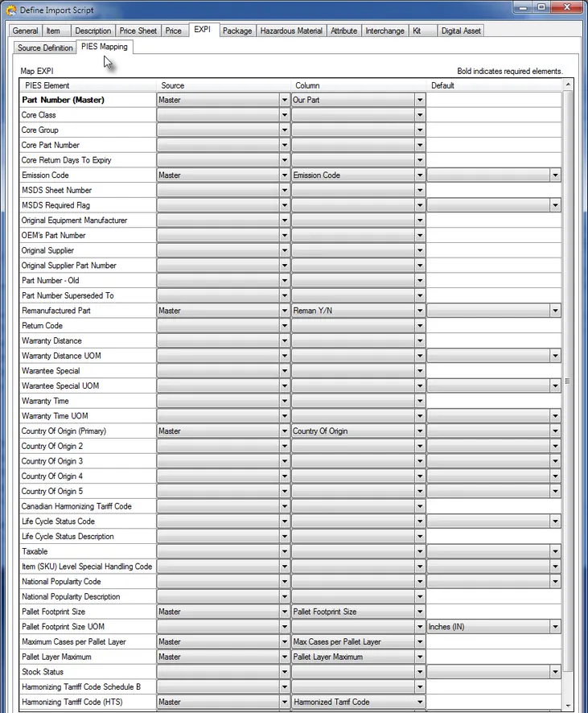Switch to the Source Definition sub-tab
588x713 pixels.
(45, 47)
